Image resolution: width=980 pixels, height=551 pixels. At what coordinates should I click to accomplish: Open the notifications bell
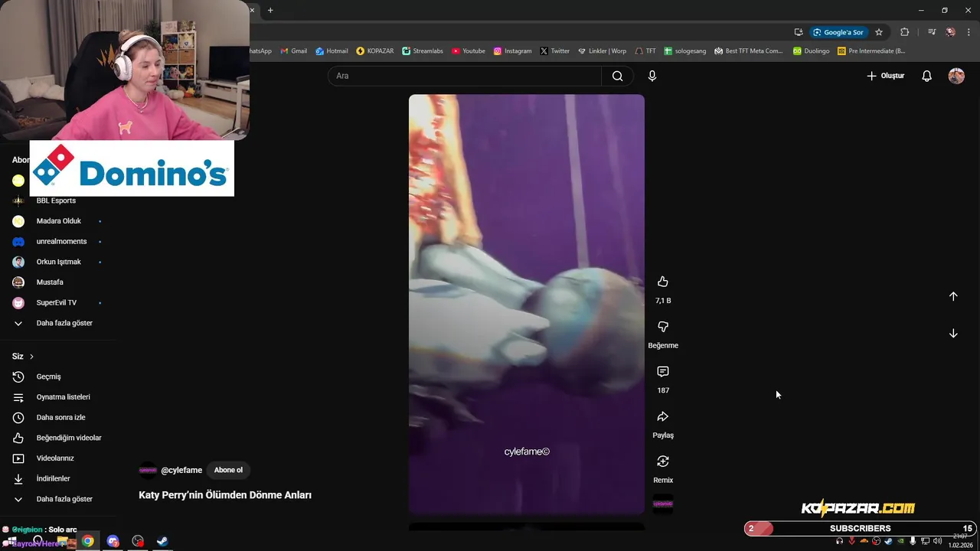click(x=926, y=76)
